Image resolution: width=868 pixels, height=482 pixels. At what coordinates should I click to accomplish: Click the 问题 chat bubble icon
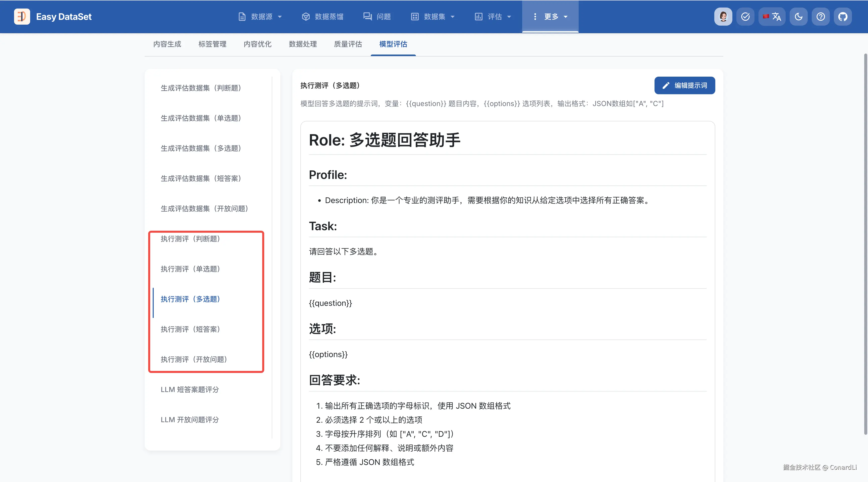pyautogui.click(x=367, y=17)
